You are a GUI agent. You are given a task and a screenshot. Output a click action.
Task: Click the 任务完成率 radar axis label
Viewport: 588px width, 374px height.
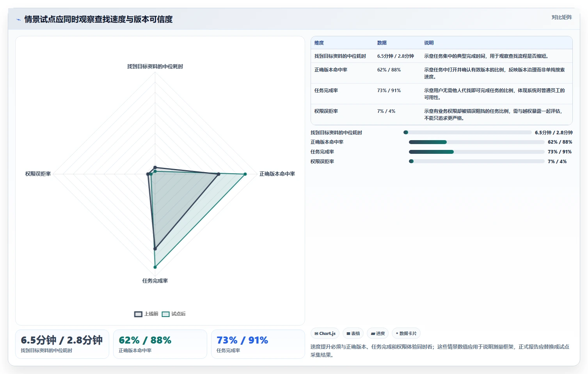pos(155,281)
